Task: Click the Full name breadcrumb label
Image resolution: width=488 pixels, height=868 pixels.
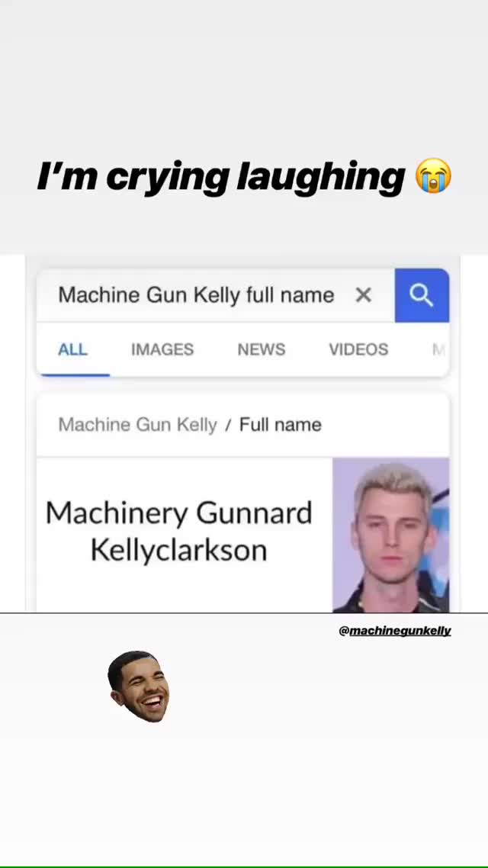Action: 281,425
